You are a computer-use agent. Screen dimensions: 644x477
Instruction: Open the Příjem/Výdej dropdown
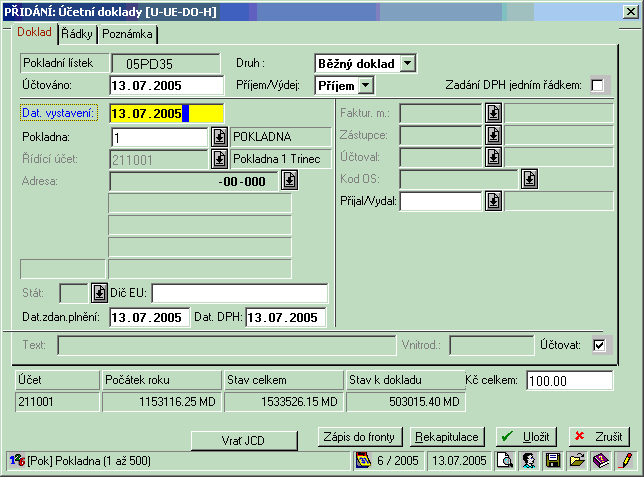pyautogui.click(x=365, y=86)
